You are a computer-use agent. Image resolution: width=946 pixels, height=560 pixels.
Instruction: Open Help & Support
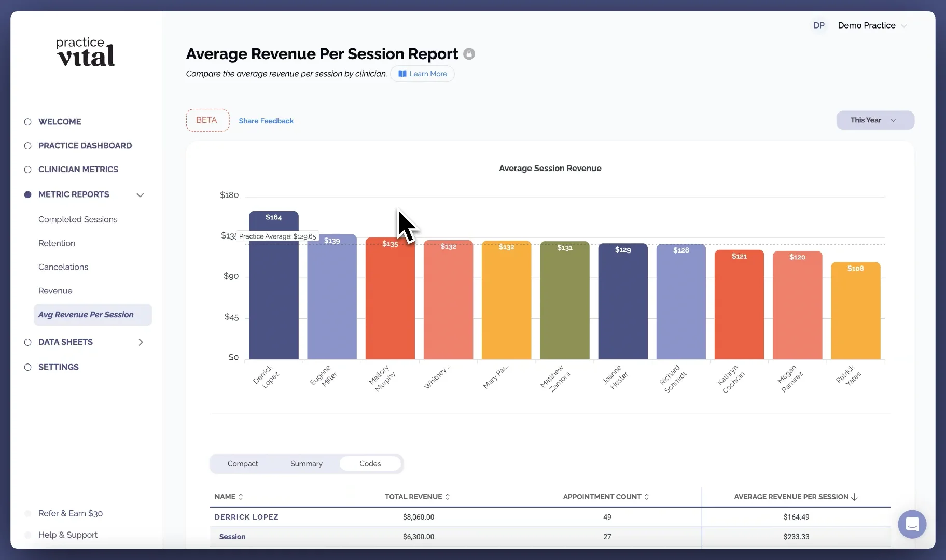pyautogui.click(x=67, y=535)
